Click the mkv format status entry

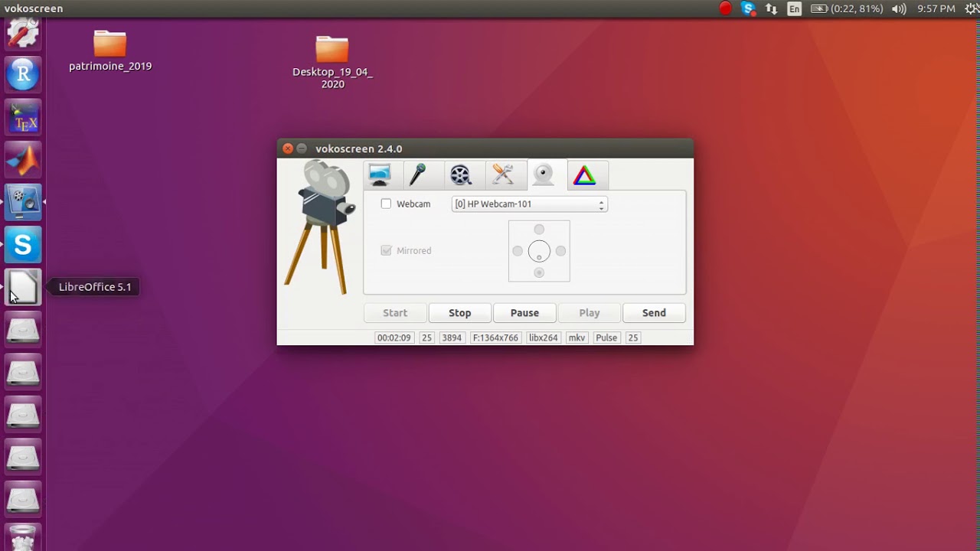[x=577, y=337]
